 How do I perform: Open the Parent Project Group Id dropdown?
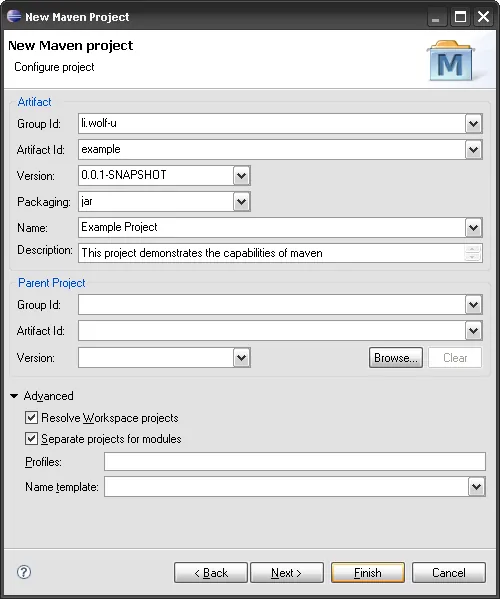pyautogui.click(x=473, y=305)
